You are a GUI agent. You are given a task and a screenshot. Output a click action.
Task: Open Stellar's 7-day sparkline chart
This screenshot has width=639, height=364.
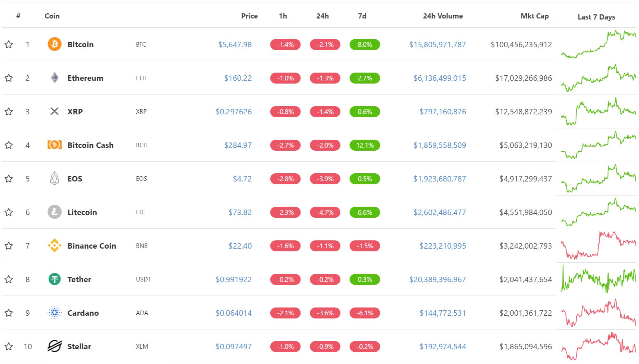(599, 346)
